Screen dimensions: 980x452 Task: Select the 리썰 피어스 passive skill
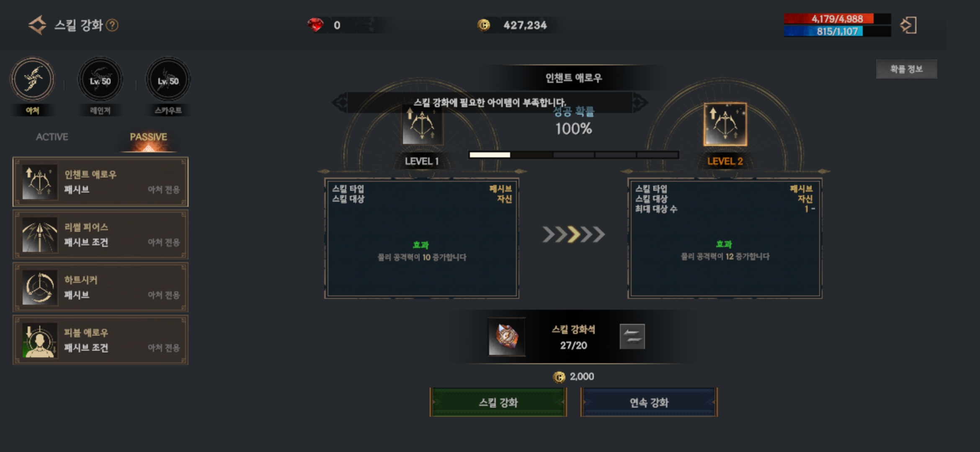101,235
